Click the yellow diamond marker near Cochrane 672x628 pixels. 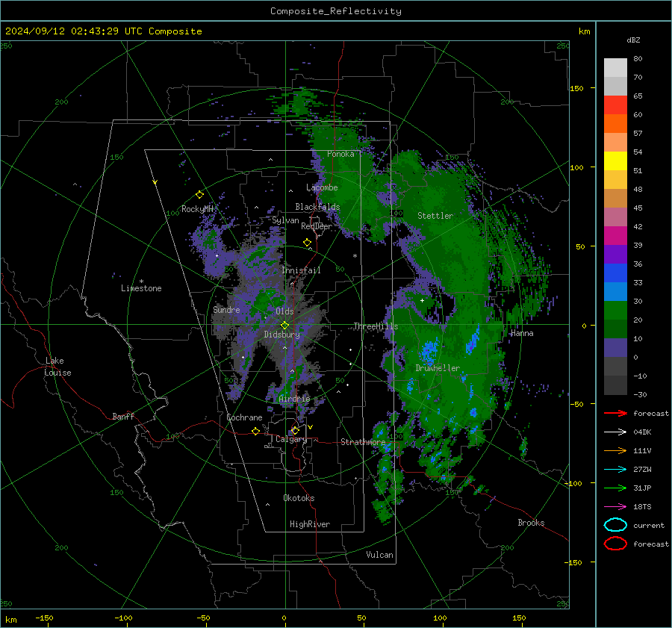pos(255,432)
